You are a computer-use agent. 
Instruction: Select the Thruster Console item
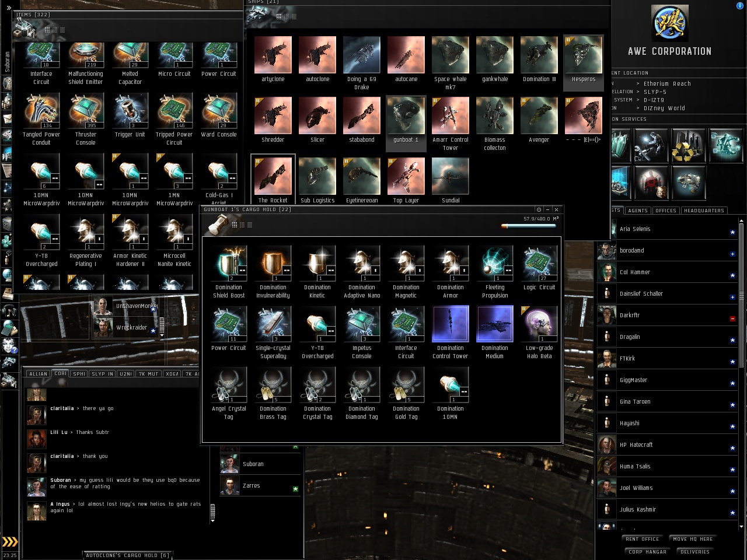86,120
